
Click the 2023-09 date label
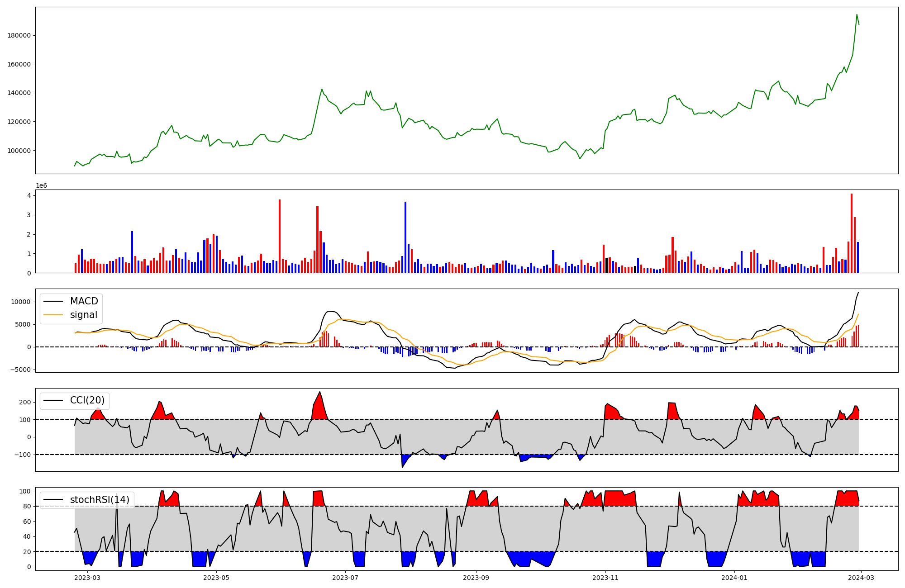(x=476, y=578)
